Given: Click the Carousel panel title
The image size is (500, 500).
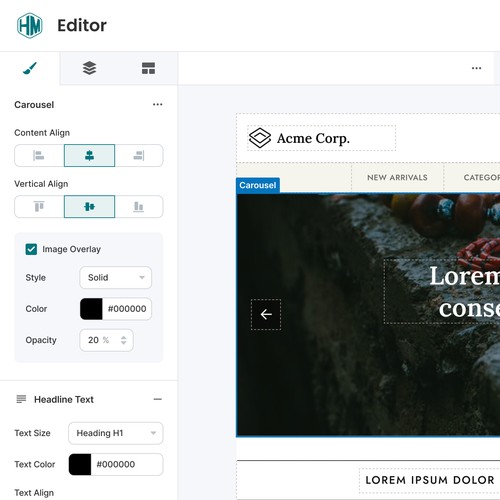Looking at the screenshot, I should tap(34, 105).
